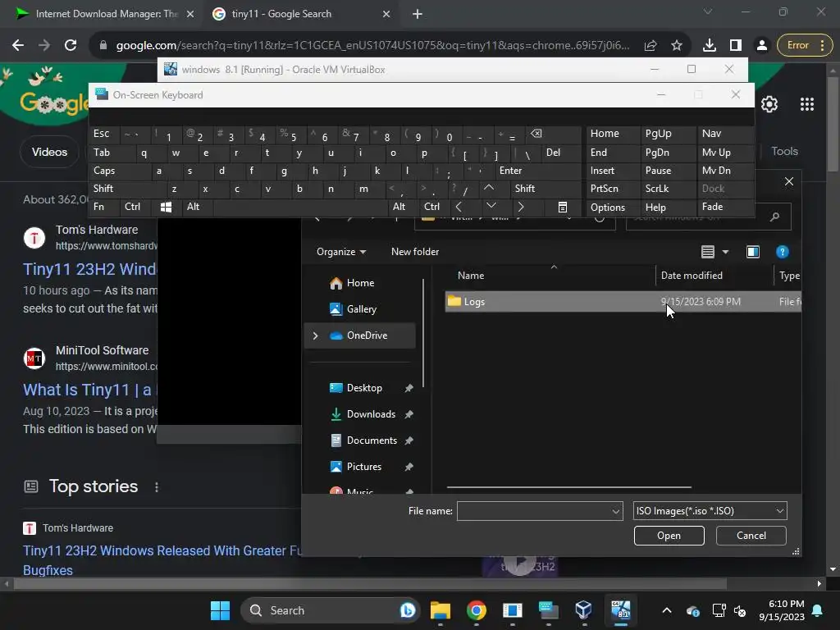Screen dimensions: 840x630
Task: Bookmark this page with the star icon
Action: click(x=677, y=46)
